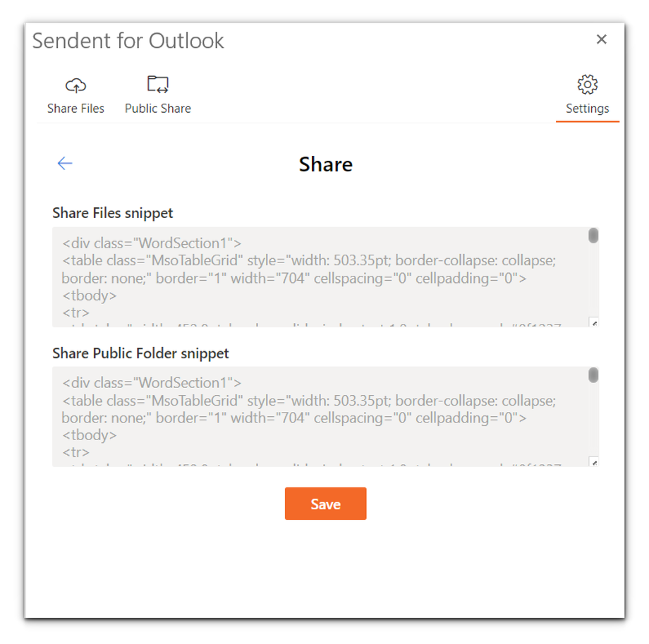This screenshot has width=649, height=644.
Task: Click the <tbody> line in Public Folder snippet
Action: point(89,435)
